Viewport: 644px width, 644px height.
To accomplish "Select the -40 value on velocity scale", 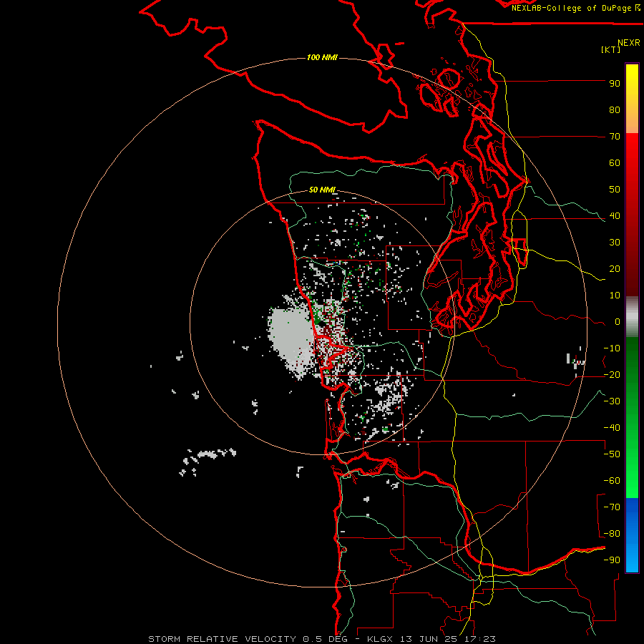I will (612, 428).
